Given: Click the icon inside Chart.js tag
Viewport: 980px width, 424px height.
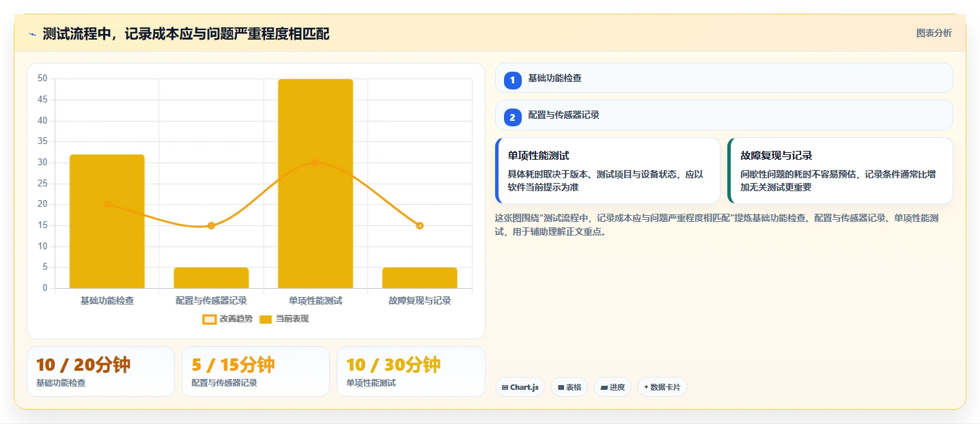Looking at the screenshot, I should 505,387.
